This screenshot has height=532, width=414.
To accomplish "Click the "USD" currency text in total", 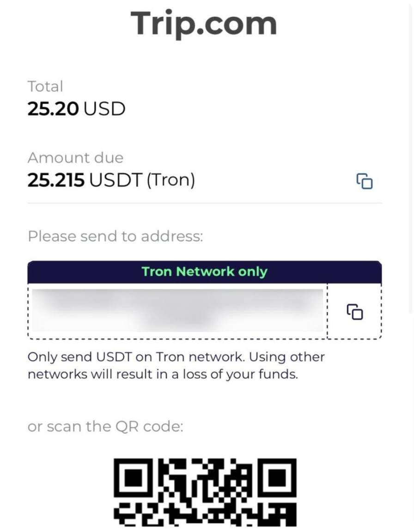I will [104, 109].
